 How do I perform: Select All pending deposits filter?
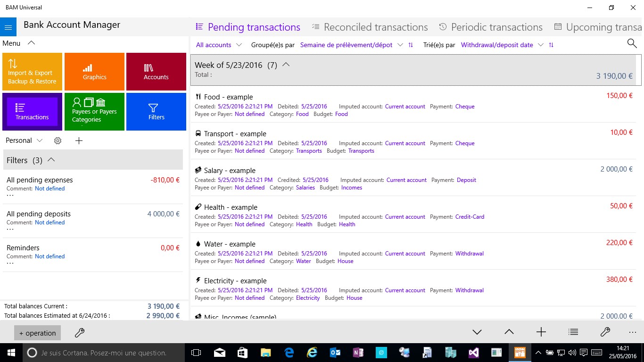tap(93, 221)
